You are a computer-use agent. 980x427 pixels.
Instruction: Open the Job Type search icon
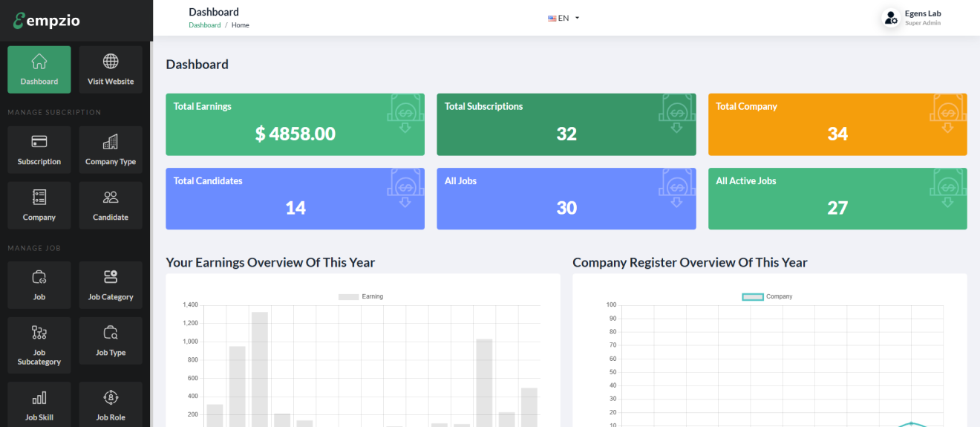[x=111, y=332]
